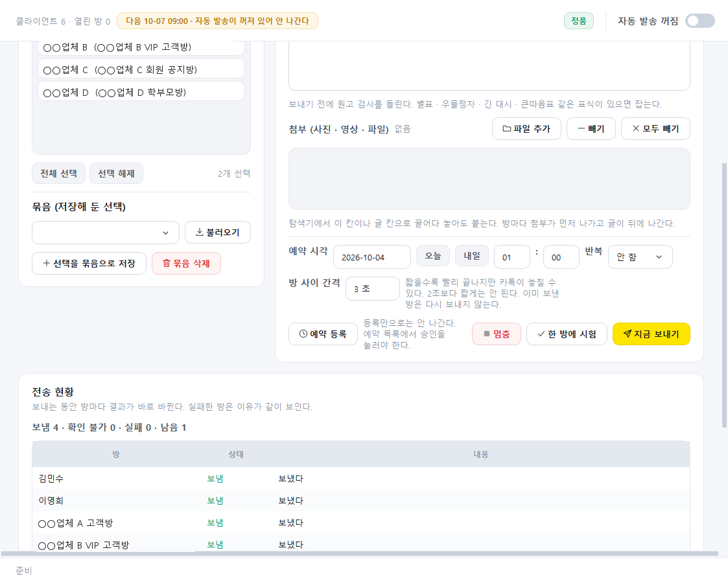
Task: Toggle the 자동 발송 switch on
Action: coord(699,21)
